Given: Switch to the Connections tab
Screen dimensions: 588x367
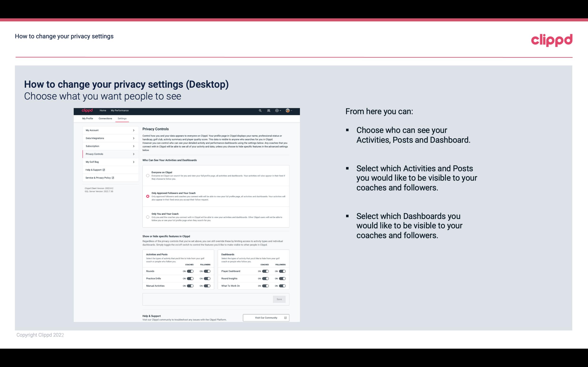Looking at the screenshot, I should tap(105, 118).
